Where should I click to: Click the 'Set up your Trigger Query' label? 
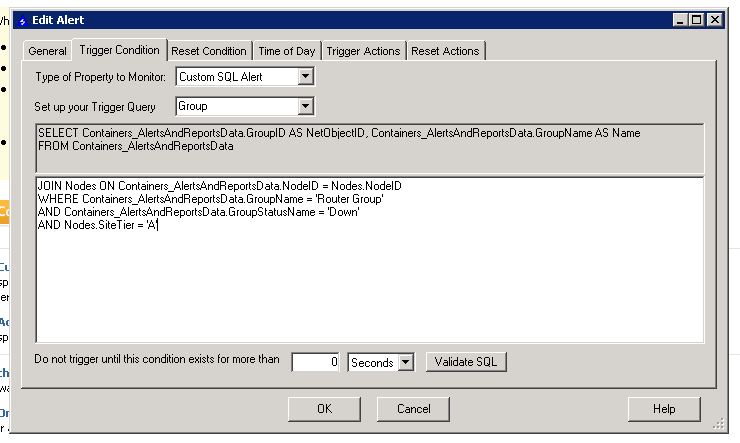95,107
